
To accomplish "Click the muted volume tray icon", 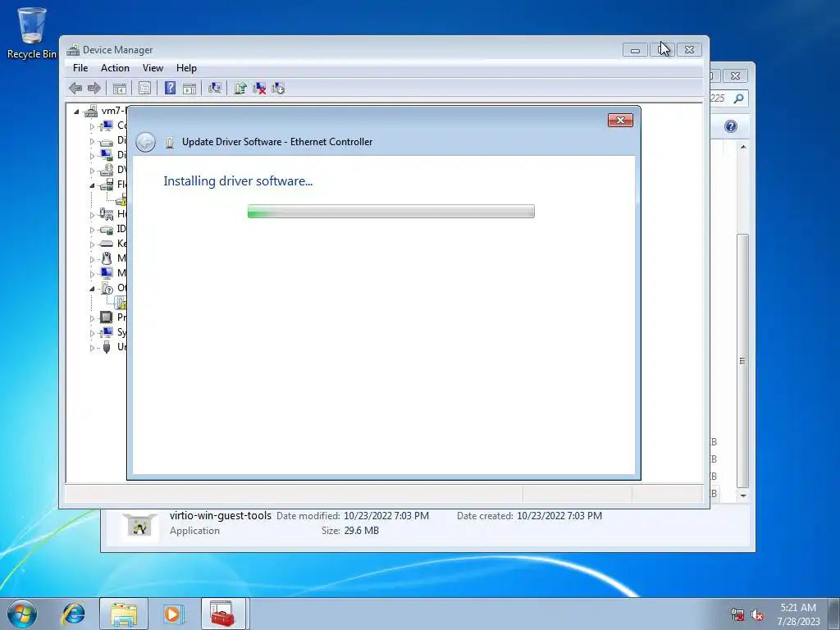I will tap(757, 615).
